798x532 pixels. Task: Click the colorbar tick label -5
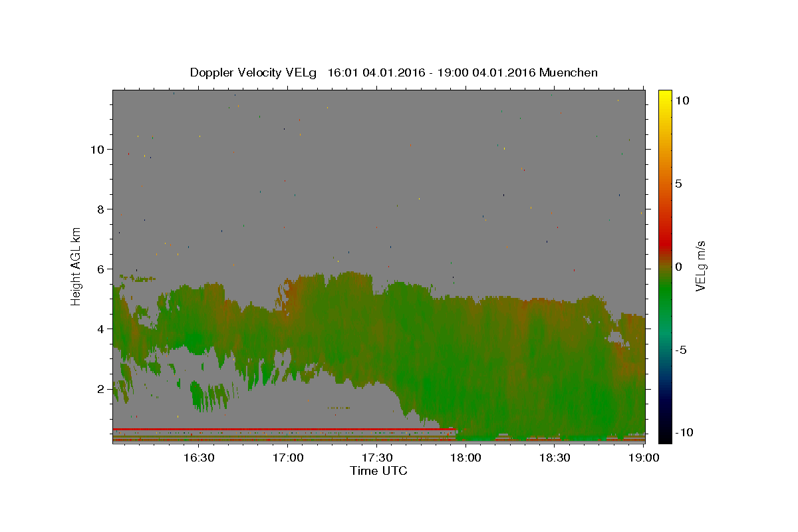tap(682, 350)
